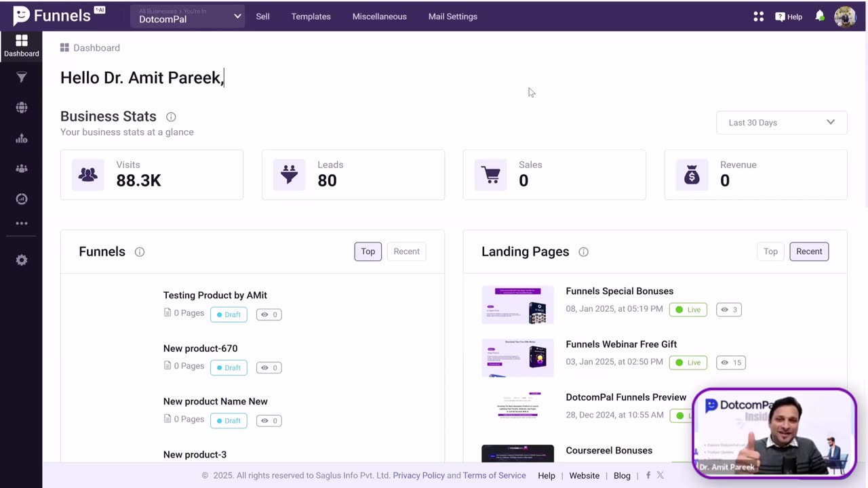Click the Dr. Amit Pareek video overlay
Screen dimensions: 868x488
(x=774, y=432)
